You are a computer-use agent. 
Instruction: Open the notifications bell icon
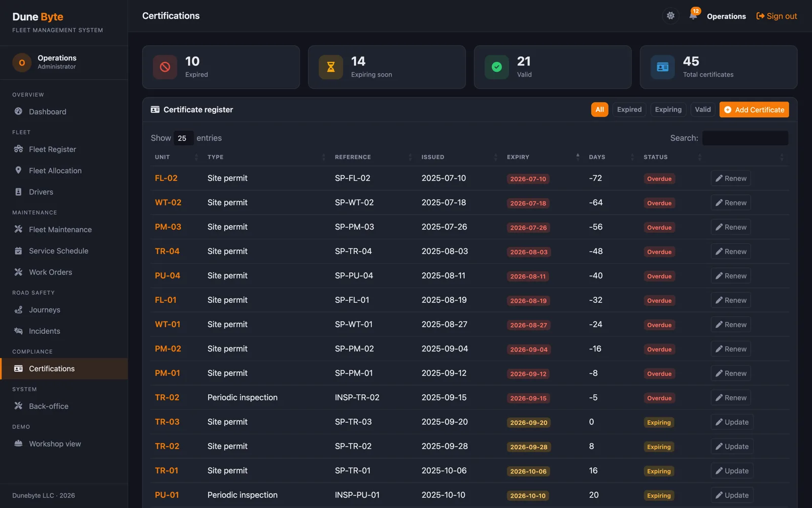tap(693, 16)
